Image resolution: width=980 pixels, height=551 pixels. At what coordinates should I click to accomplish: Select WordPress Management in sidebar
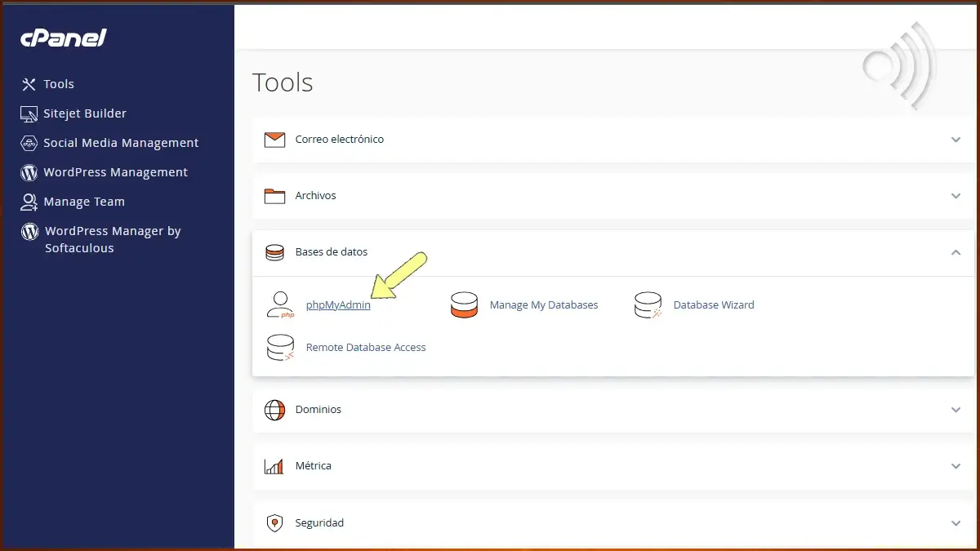click(x=116, y=172)
